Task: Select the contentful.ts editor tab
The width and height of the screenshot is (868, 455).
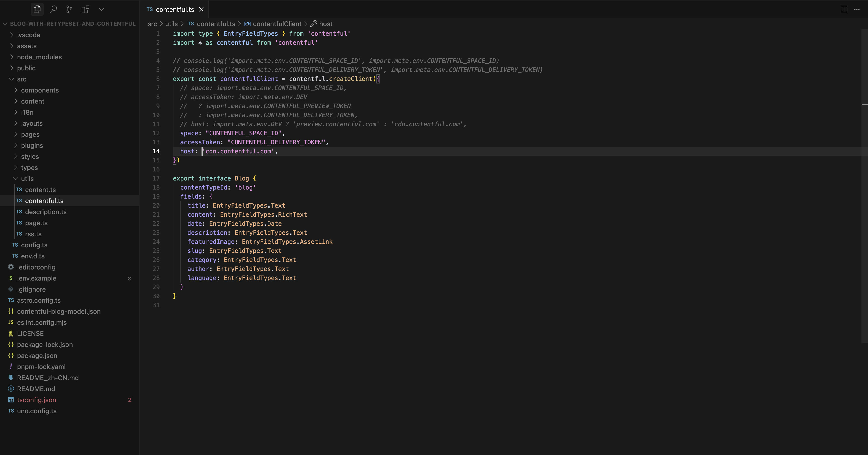Action: (x=175, y=10)
